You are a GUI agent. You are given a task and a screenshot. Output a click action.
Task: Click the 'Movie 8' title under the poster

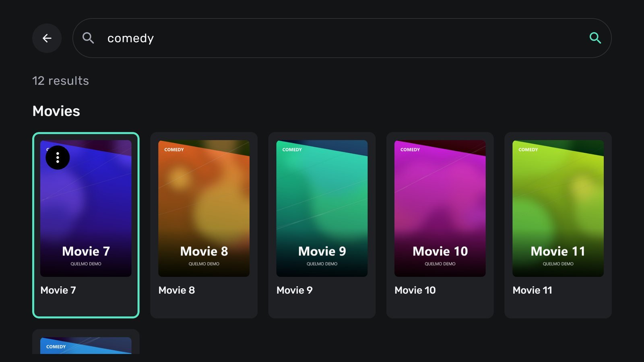176,290
